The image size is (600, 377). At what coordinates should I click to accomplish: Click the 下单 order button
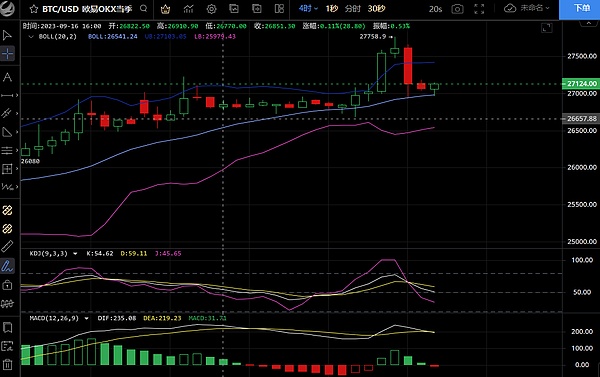580,8
